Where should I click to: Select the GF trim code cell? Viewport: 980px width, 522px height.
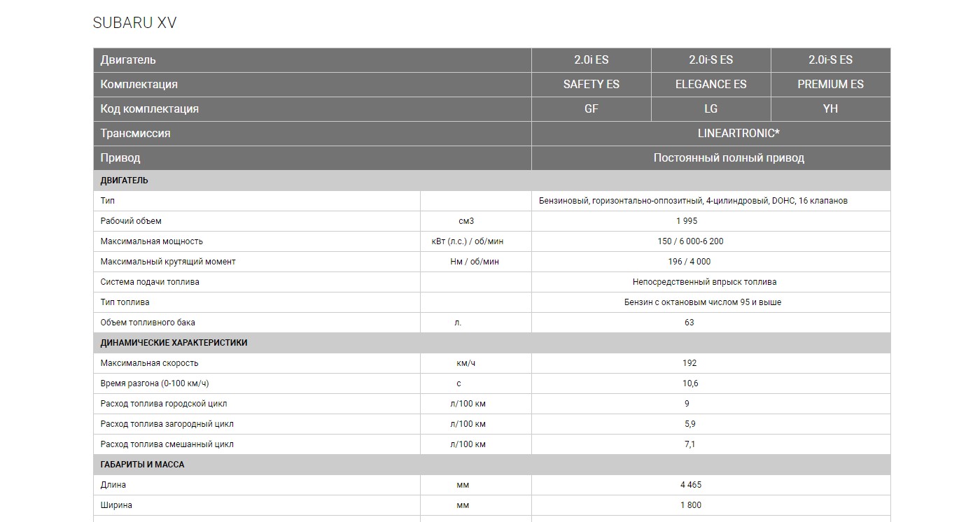click(591, 108)
